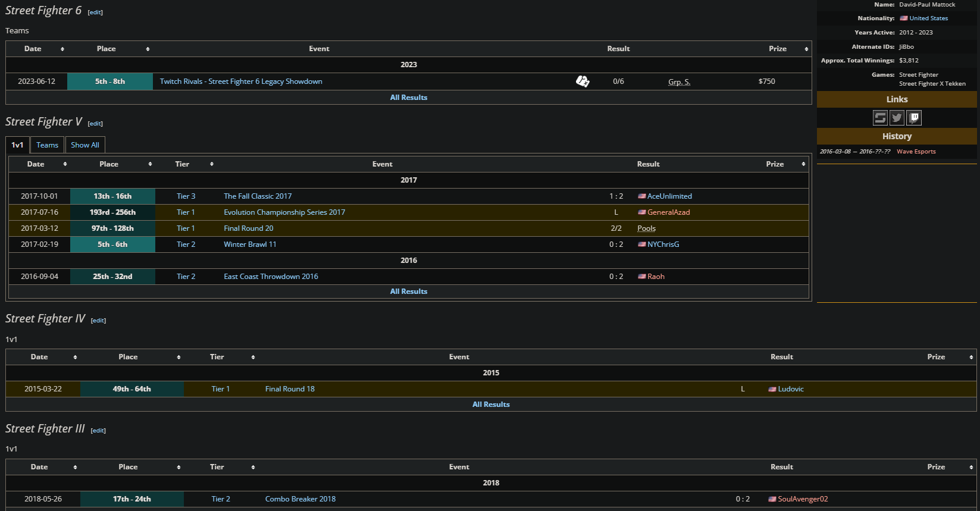The height and width of the screenshot is (511, 980).
Task: Sort Street Fighter V table by Date arrow
Action: (65, 164)
